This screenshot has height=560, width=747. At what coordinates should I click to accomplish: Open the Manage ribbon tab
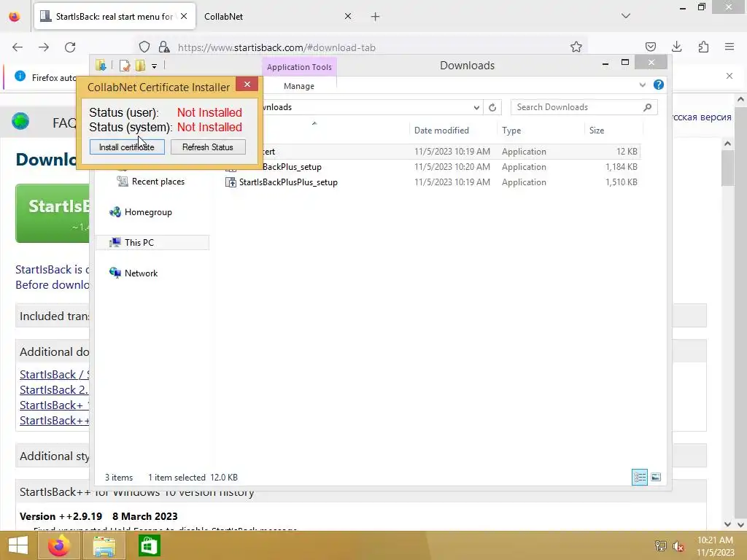coord(299,86)
